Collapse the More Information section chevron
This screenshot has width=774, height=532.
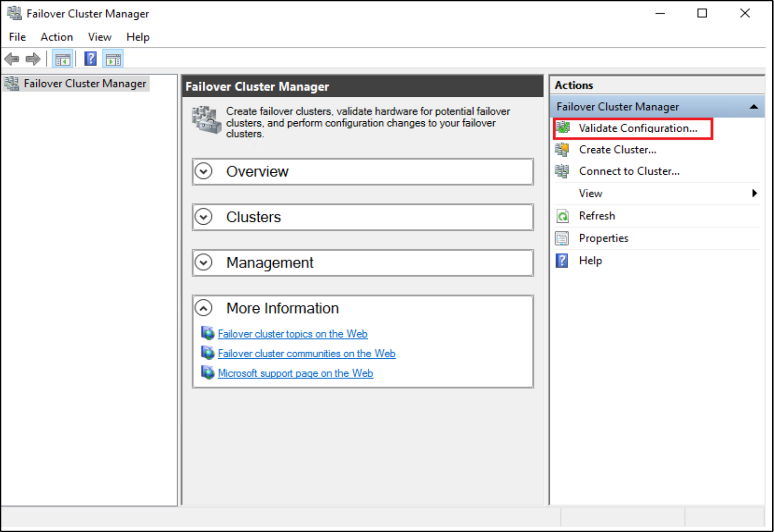204,308
